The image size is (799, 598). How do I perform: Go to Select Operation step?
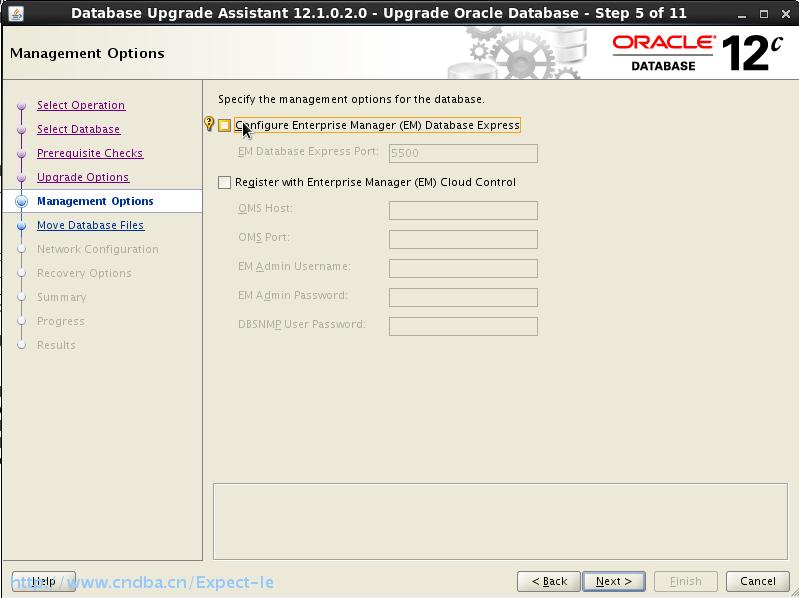tap(81, 105)
